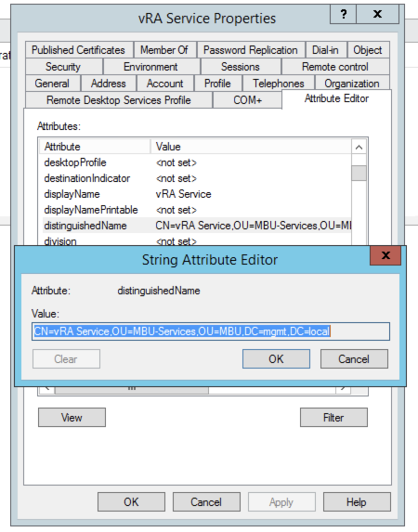Select the Account tab
The width and height of the screenshot is (418, 532).
click(x=165, y=84)
